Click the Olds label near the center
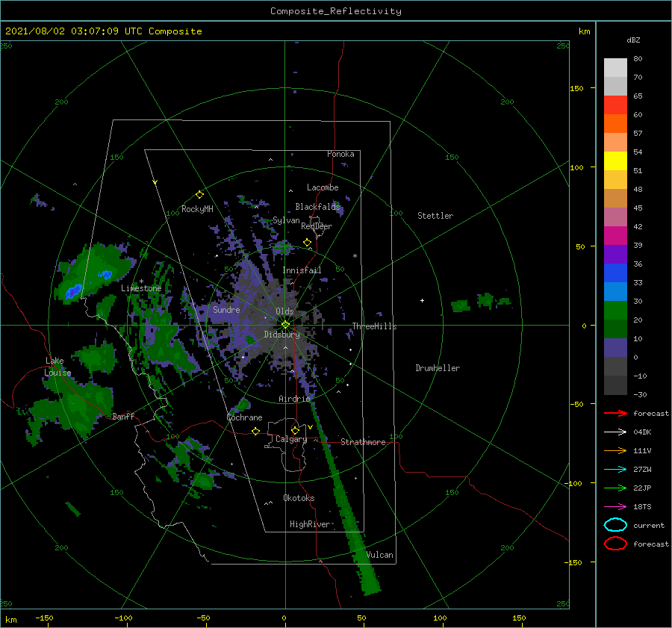 (284, 311)
